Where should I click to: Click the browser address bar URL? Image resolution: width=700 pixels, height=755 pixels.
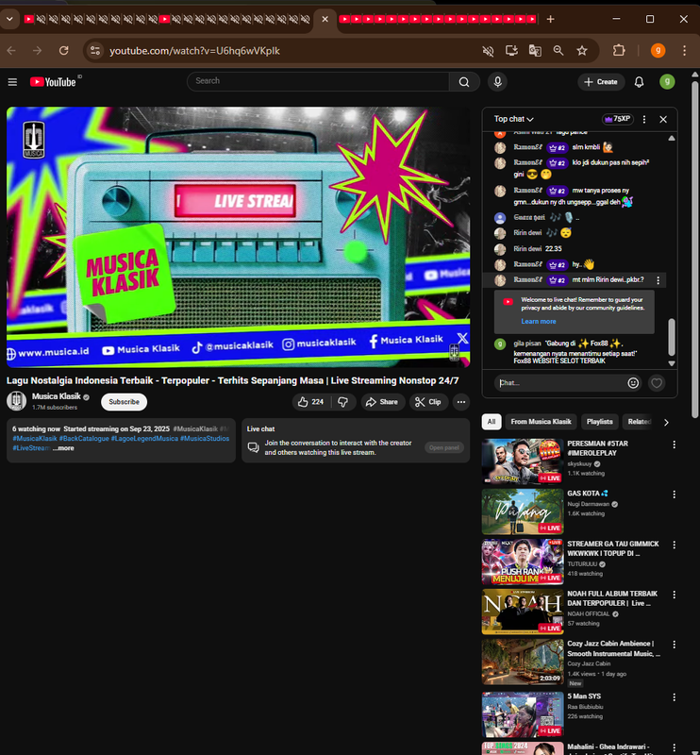[194, 51]
